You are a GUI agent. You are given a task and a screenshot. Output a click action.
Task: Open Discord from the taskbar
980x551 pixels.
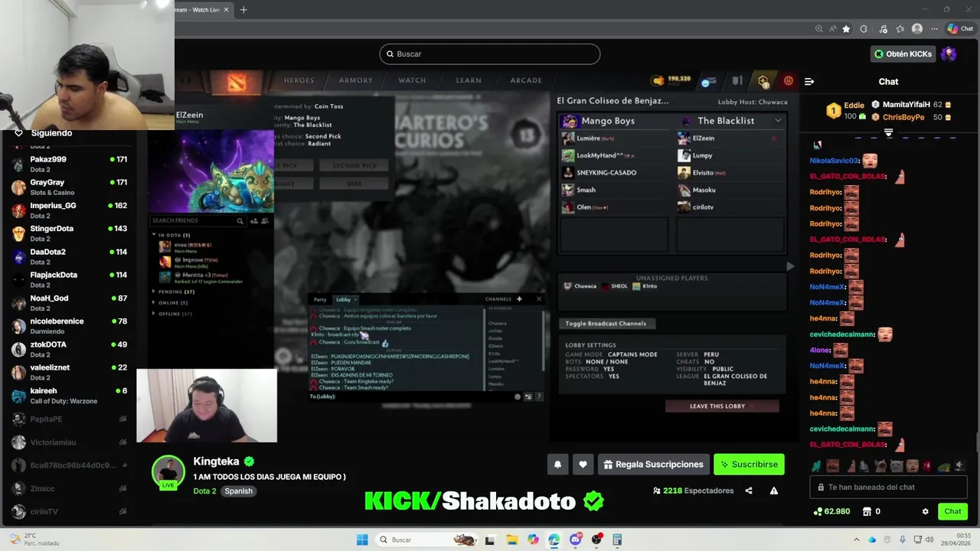[575, 540]
